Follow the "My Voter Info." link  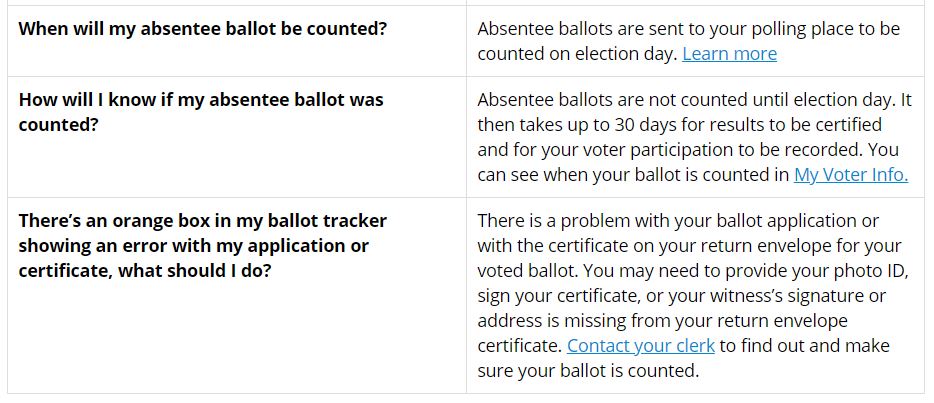click(851, 175)
